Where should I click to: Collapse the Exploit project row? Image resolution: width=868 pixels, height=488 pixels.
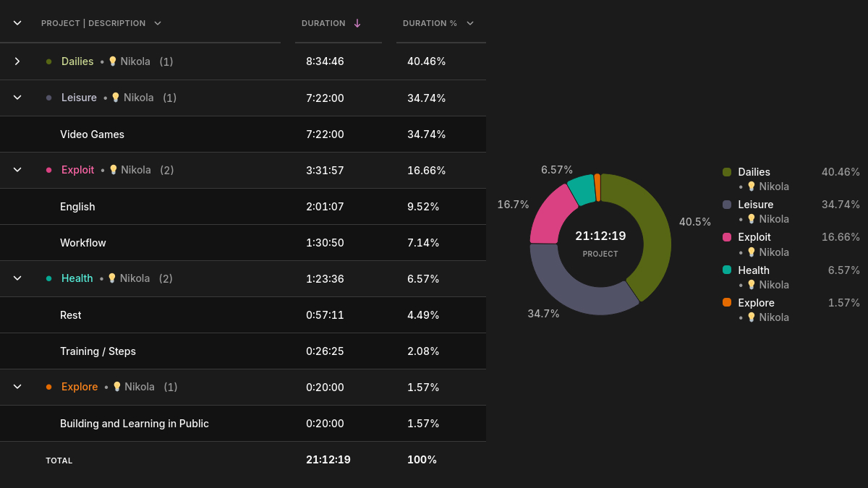17,170
